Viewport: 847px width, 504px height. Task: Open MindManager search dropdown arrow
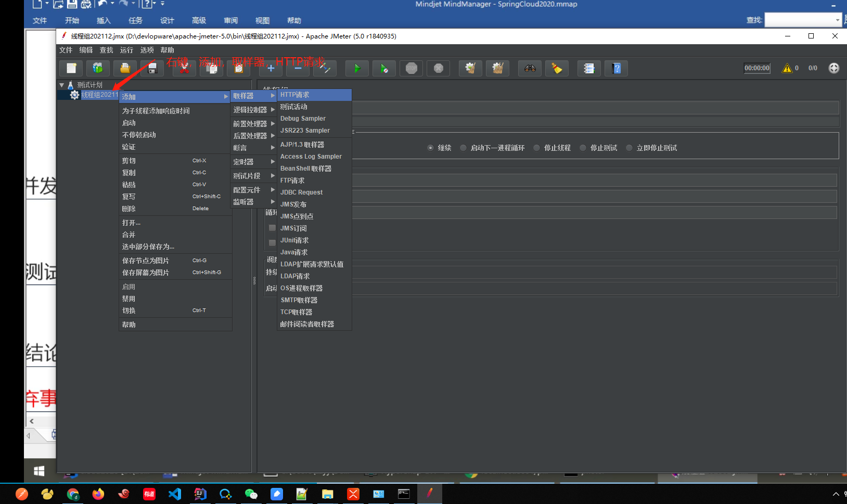click(837, 20)
